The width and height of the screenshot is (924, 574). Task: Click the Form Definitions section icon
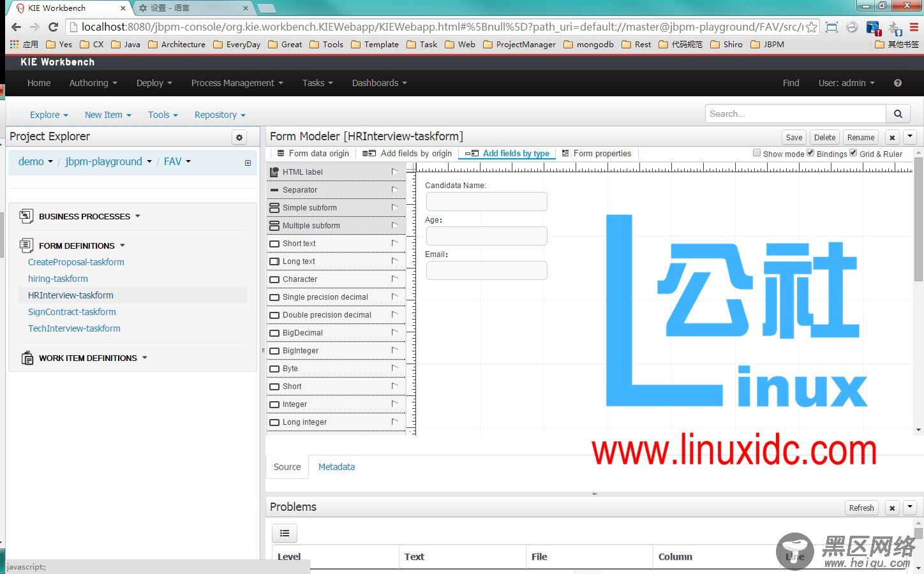(x=26, y=246)
